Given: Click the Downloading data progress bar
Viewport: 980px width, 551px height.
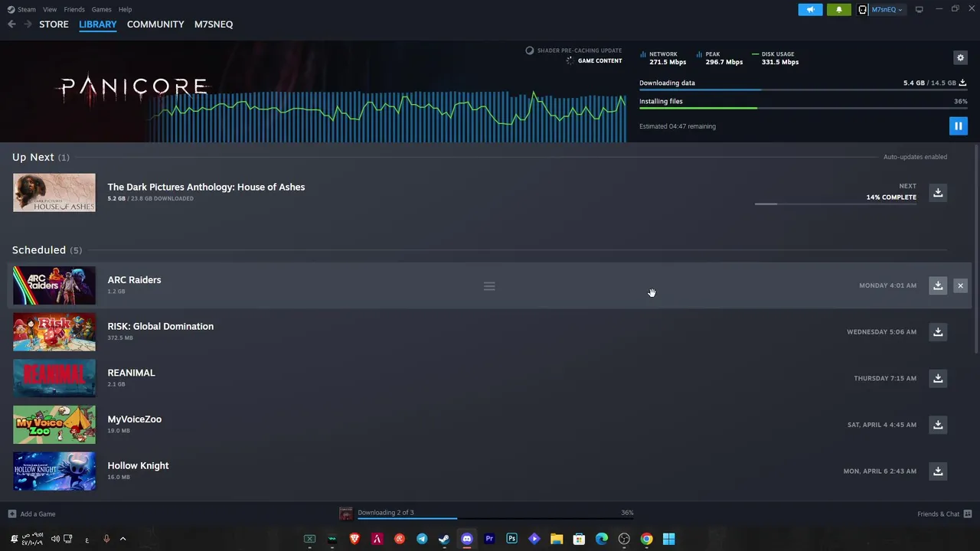Looking at the screenshot, I should point(803,90).
